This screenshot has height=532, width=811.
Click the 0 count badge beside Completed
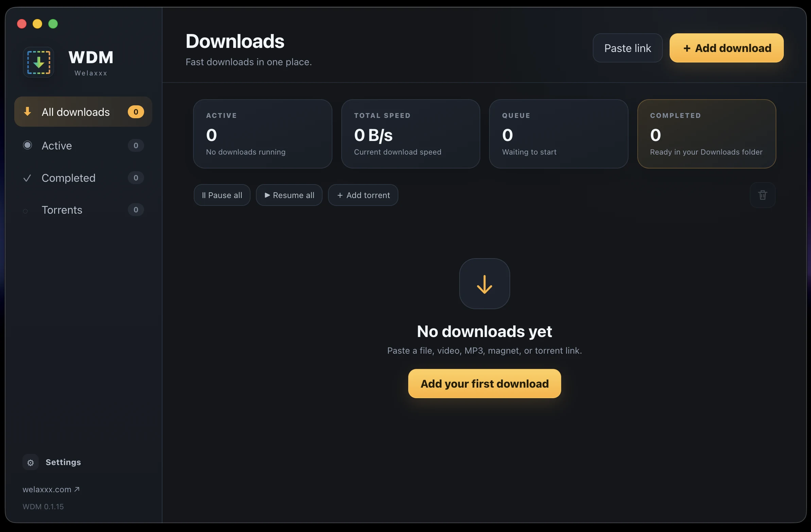(x=136, y=178)
